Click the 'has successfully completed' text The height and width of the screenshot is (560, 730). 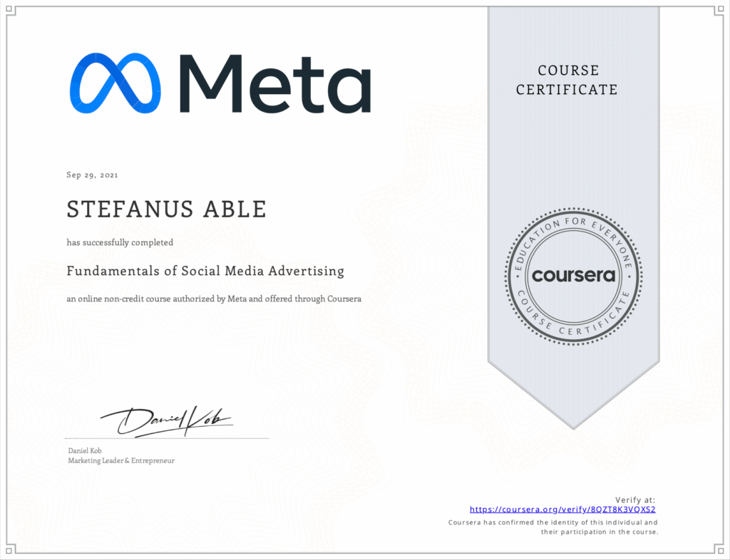pos(120,242)
